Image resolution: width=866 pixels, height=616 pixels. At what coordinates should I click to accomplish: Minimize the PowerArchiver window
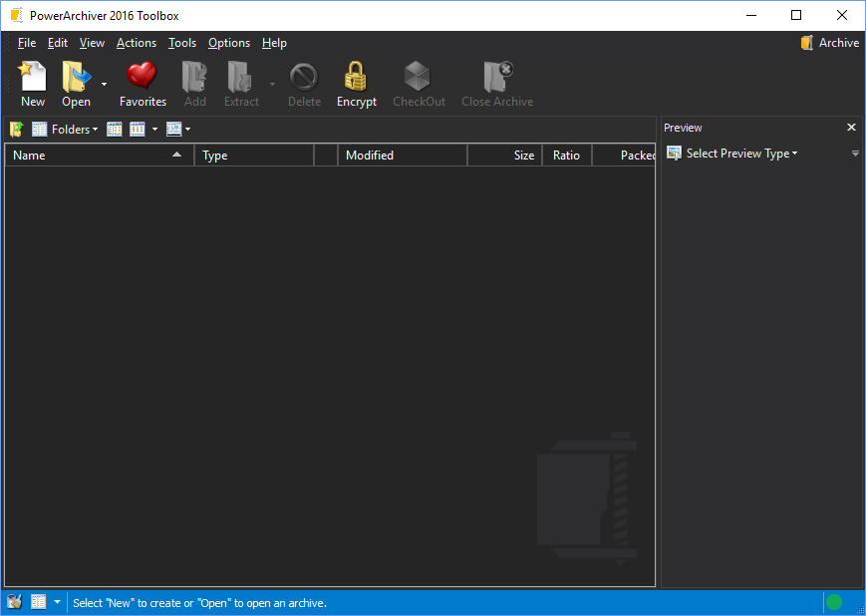tap(751, 16)
